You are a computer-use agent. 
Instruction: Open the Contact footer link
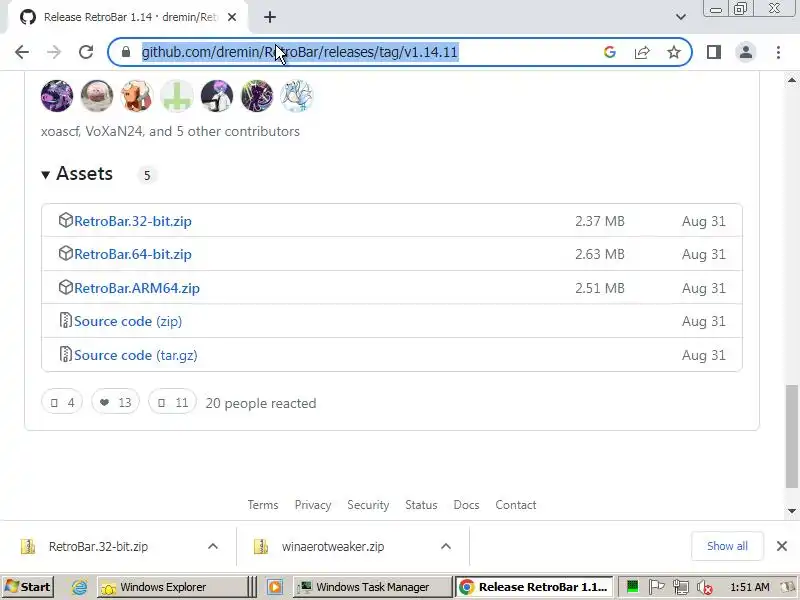pos(515,505)
